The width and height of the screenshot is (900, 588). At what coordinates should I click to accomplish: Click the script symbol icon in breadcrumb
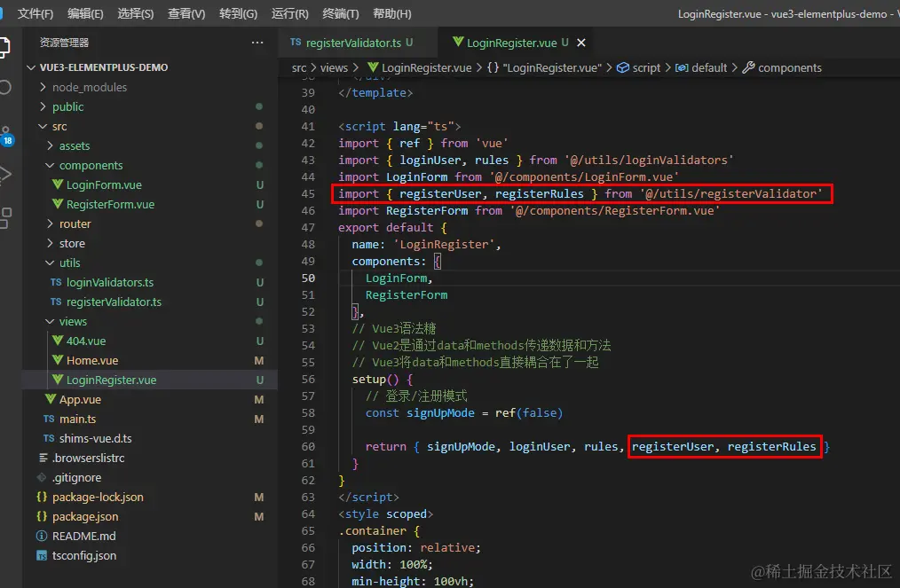(x=623, y=67)
